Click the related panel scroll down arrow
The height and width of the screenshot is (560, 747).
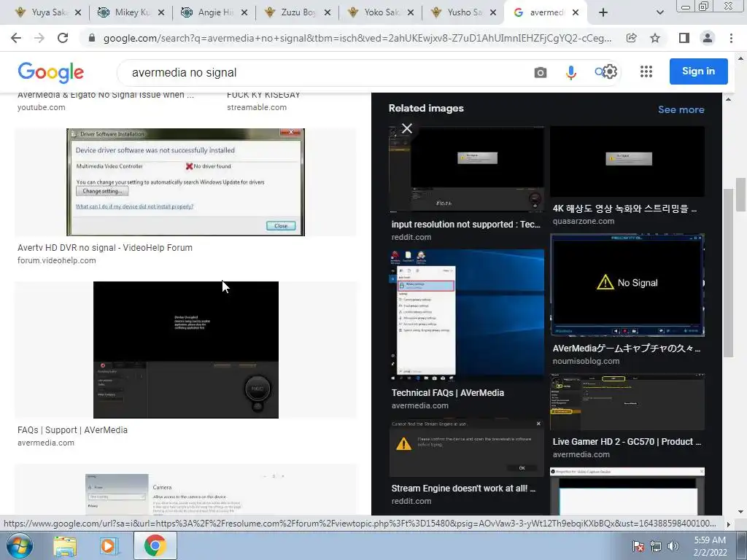(728, 511)
